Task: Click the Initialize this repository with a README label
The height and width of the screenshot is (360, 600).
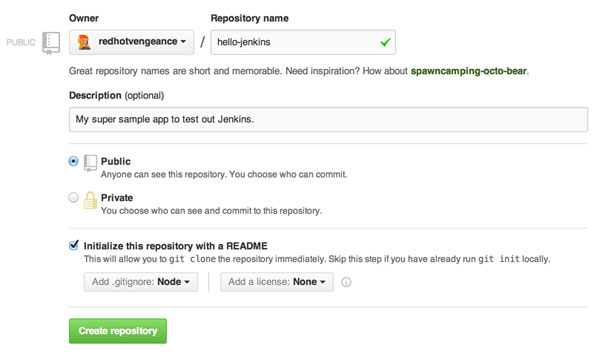Action: point(176,246)
